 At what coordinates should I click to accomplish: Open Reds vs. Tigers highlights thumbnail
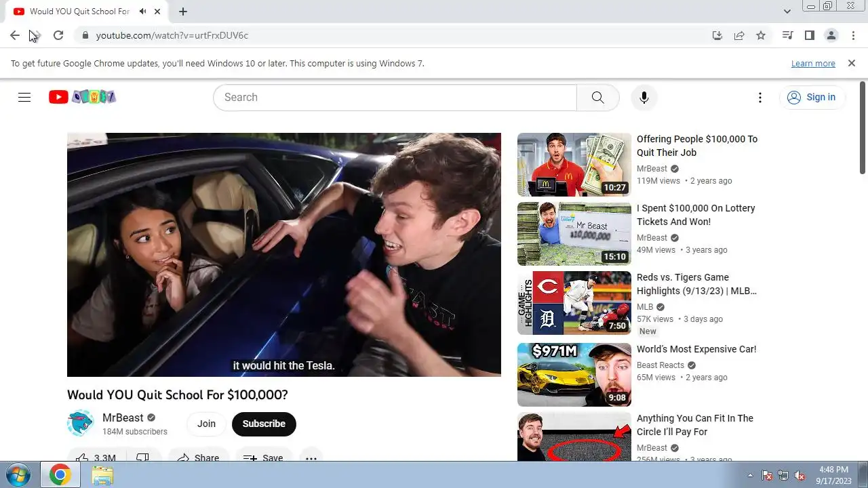[x=574, y=303]
